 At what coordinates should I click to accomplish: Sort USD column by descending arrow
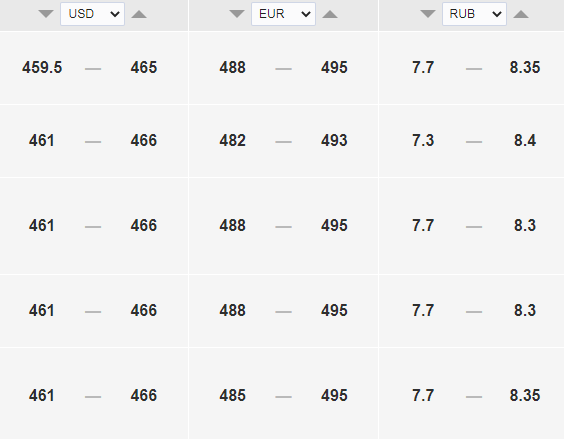(x=46, y=14)
